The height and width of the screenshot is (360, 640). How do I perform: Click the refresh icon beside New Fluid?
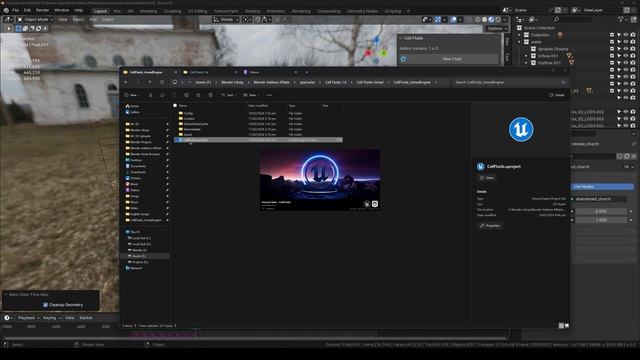tap(403, 59)
